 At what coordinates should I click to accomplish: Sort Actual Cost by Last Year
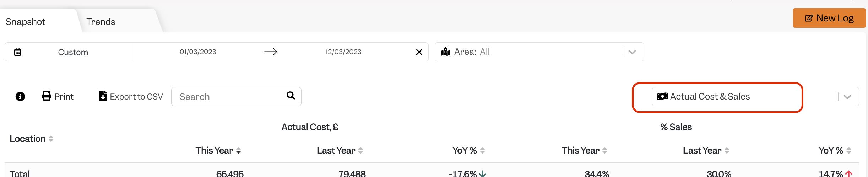[x=340, y=150]
